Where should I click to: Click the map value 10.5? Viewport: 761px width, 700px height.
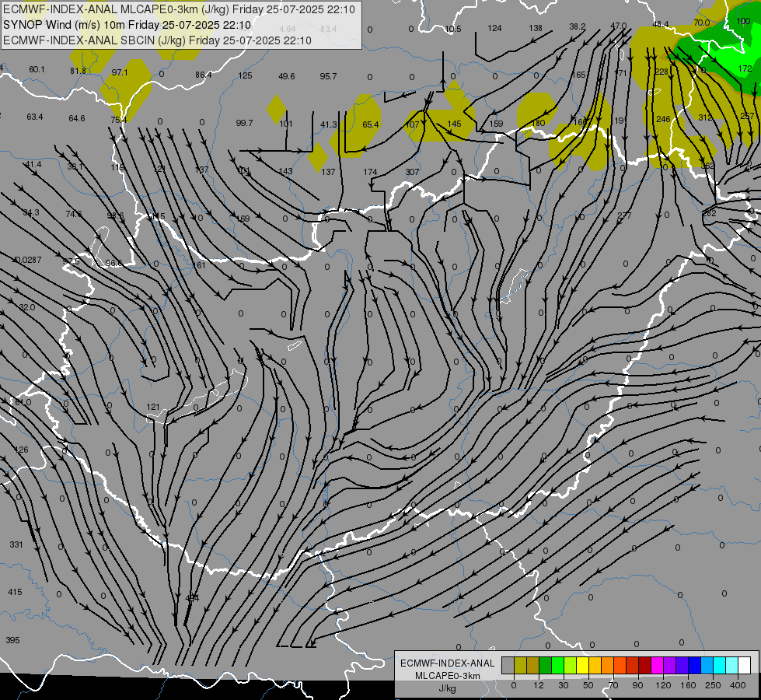click(453, 29)
